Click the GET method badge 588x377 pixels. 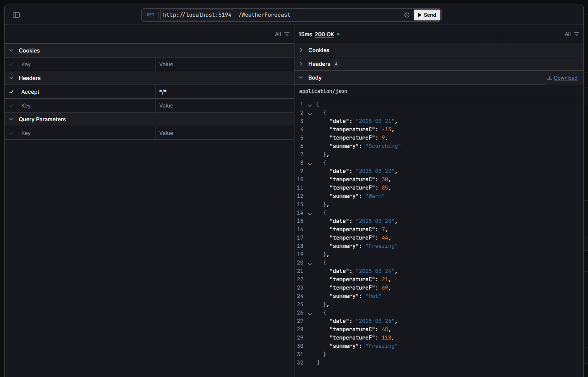tap(150, 15)
